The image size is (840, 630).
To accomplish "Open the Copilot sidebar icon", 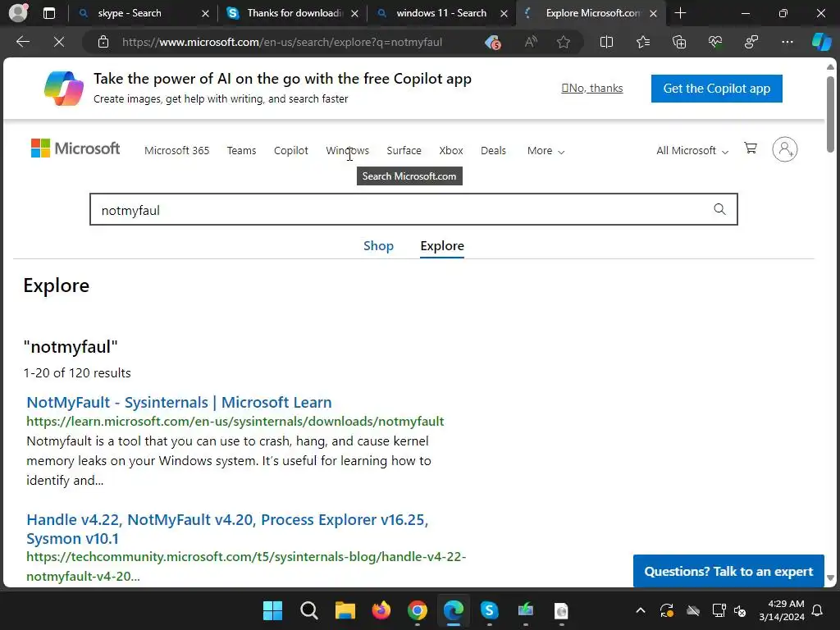I will pos(821,42).
